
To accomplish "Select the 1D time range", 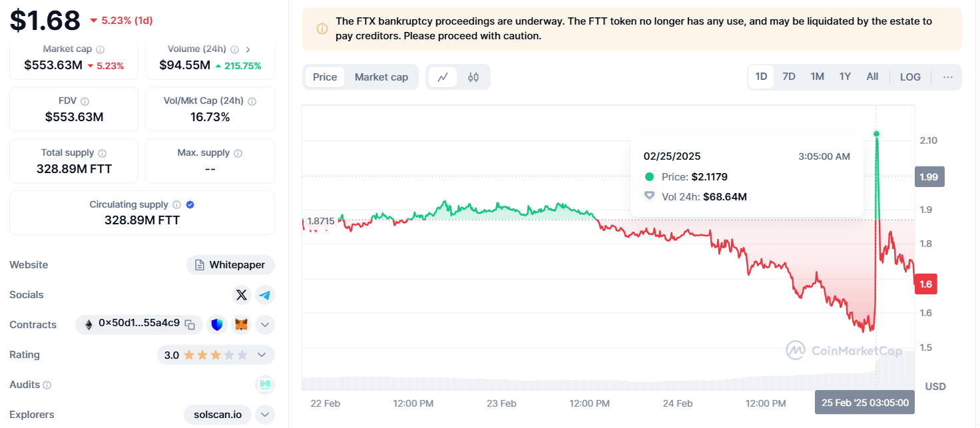I will [x=761, y=77].
